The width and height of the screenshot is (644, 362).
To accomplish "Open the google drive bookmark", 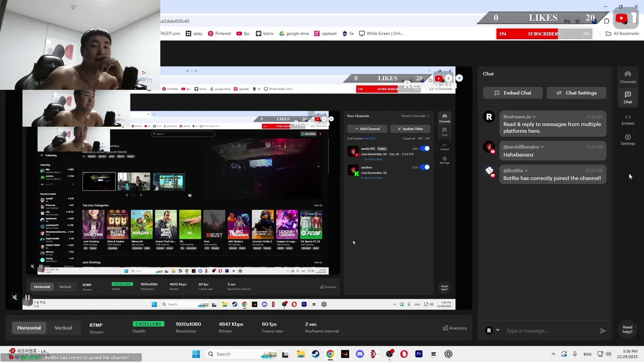I will (x=294, y=34).
